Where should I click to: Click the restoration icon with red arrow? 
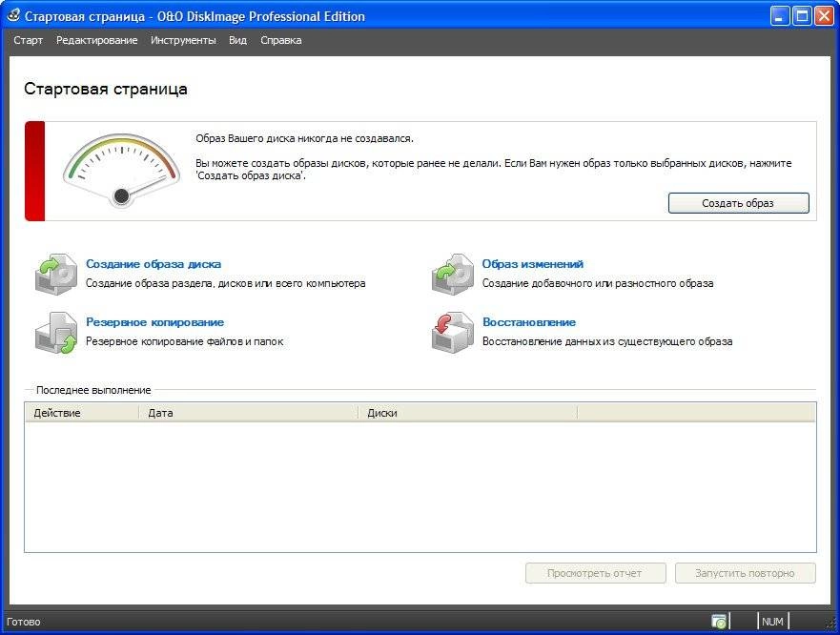click(453, 333)
